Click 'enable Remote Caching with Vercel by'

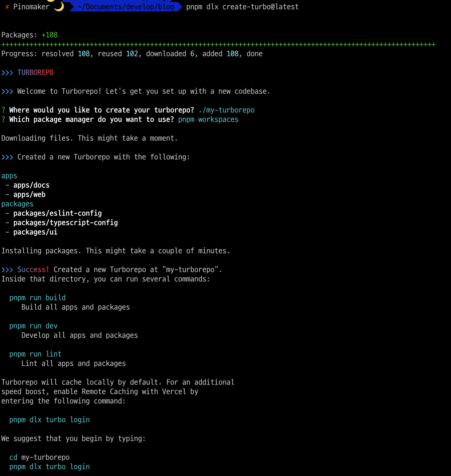pos(126,392)
